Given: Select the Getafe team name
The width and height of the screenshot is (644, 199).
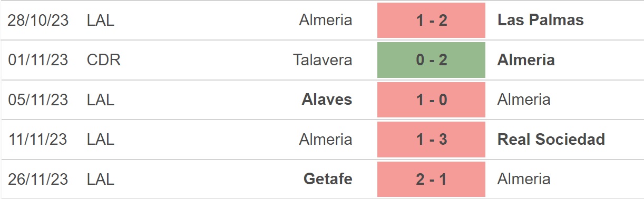Looking at the screenshot, I should click(x=328, y=179).
